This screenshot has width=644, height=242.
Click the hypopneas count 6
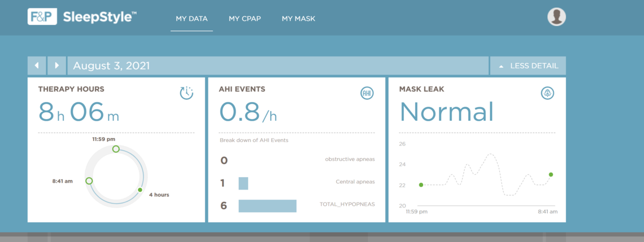[x=224, y=205]
